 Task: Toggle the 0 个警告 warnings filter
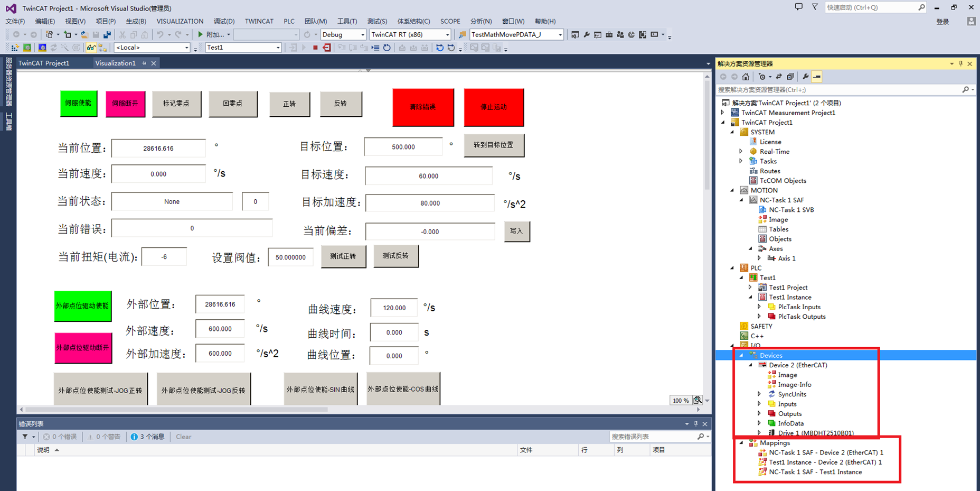point(104,437)
